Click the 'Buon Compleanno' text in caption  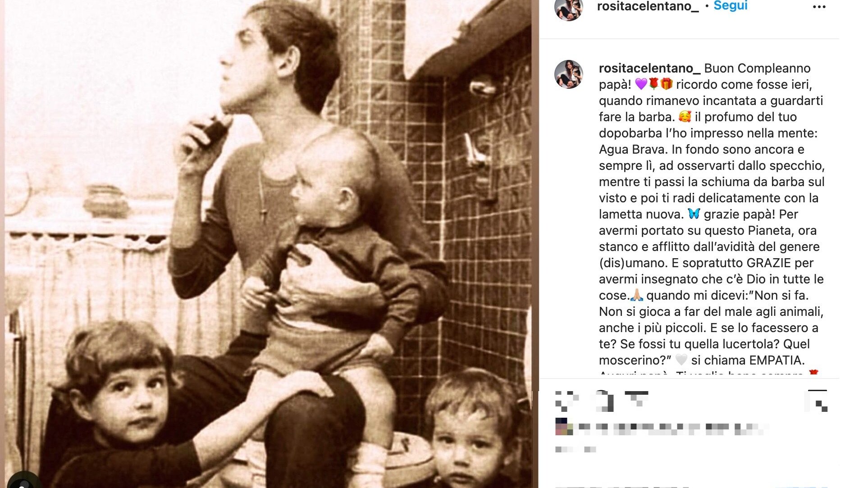757,68
